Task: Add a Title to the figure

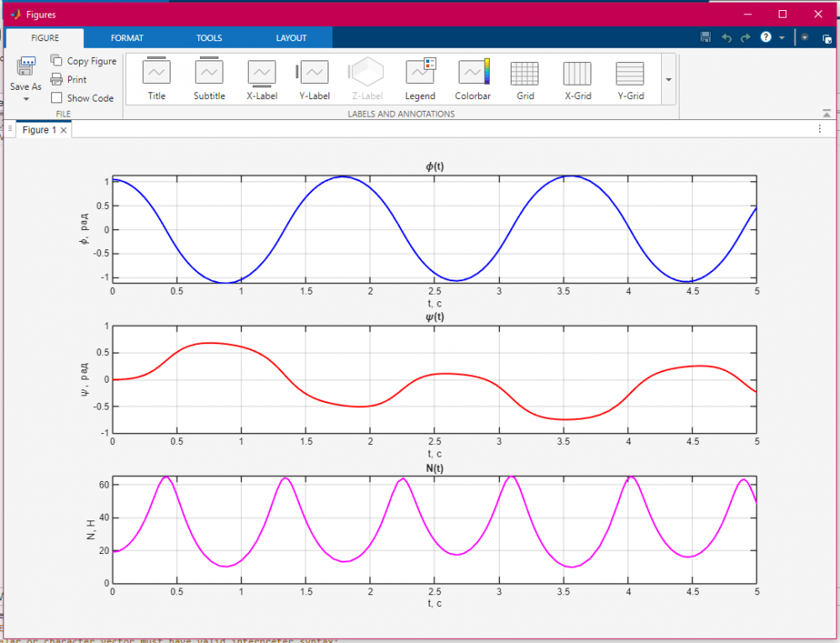Action: click(156, 79)
